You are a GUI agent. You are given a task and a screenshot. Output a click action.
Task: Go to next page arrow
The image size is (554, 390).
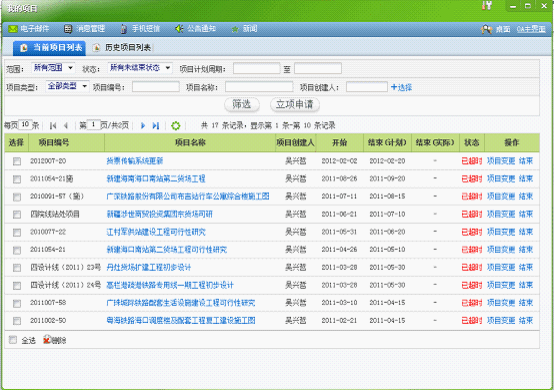tap(143, 125)
